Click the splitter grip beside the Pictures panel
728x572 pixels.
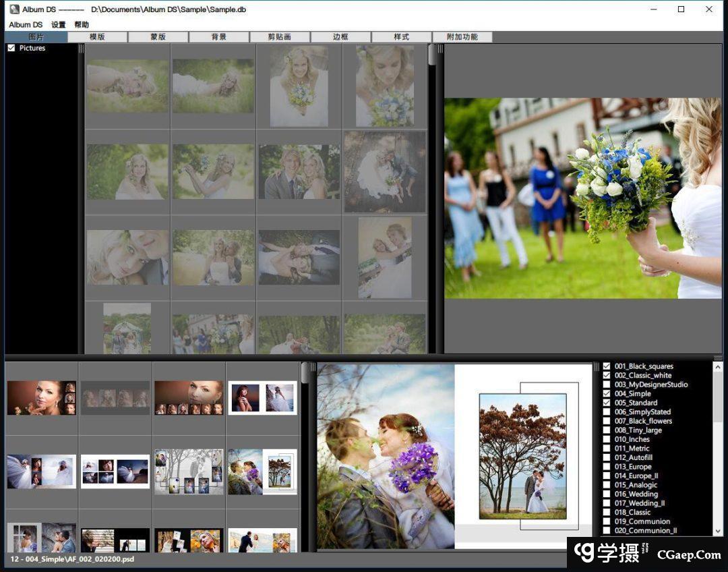coord(82,49)
